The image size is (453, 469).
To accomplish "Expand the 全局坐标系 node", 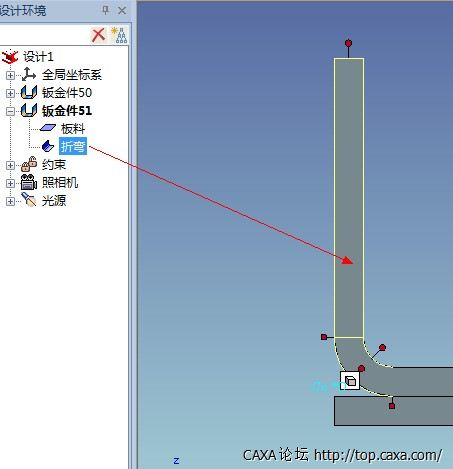I will point(10,75).
